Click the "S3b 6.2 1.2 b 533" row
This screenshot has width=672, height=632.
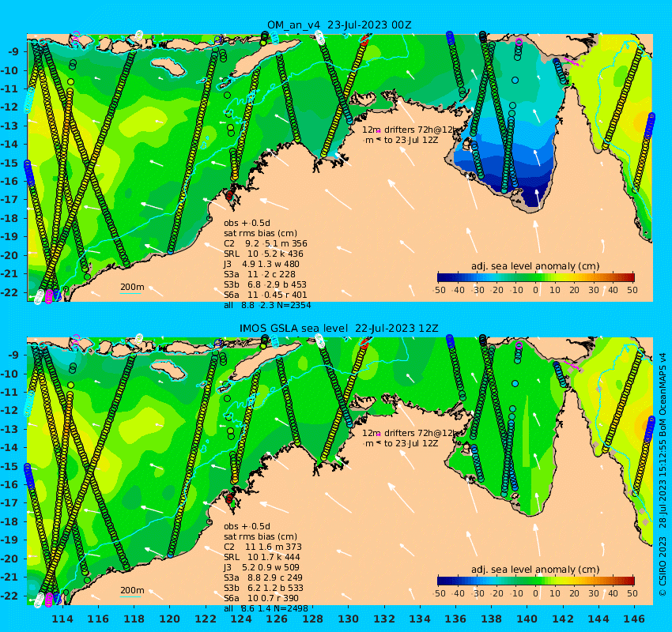[263, 588]
